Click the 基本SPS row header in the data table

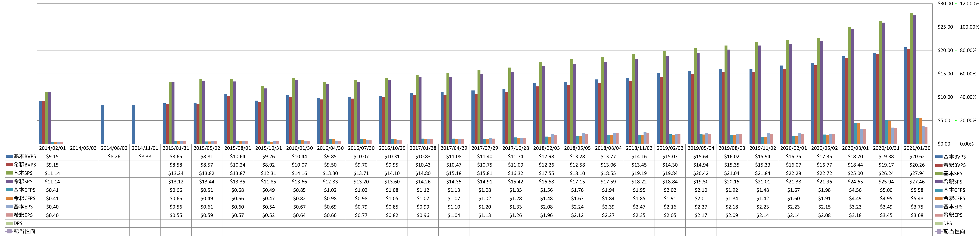pos(21,173)
